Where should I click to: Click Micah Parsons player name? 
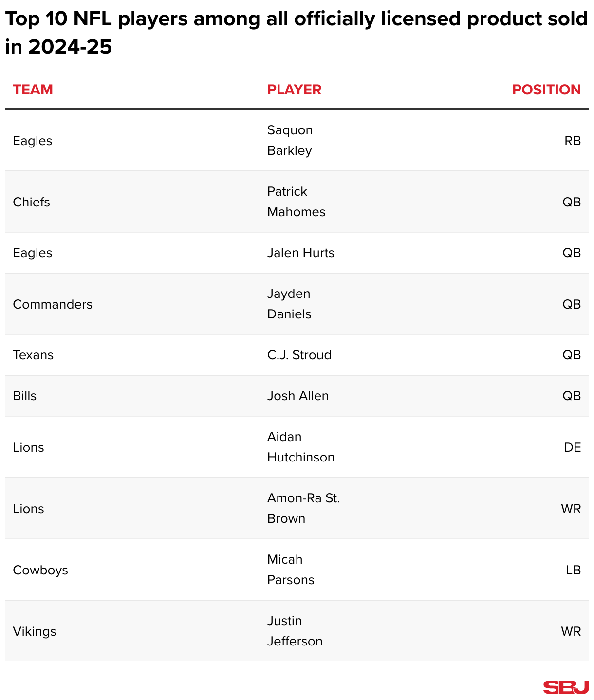[x=291, y=570]
